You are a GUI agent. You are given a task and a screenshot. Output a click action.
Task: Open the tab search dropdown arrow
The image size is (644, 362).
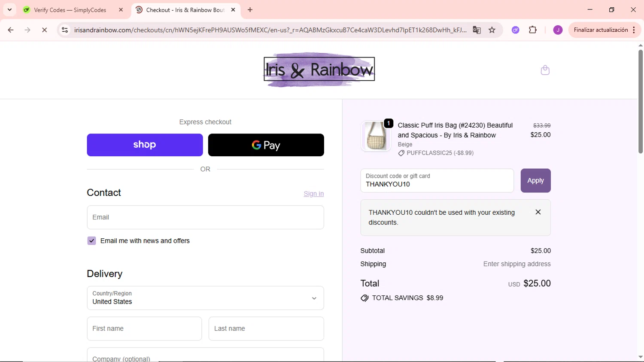pyautogui.click(x=9, y=9)
